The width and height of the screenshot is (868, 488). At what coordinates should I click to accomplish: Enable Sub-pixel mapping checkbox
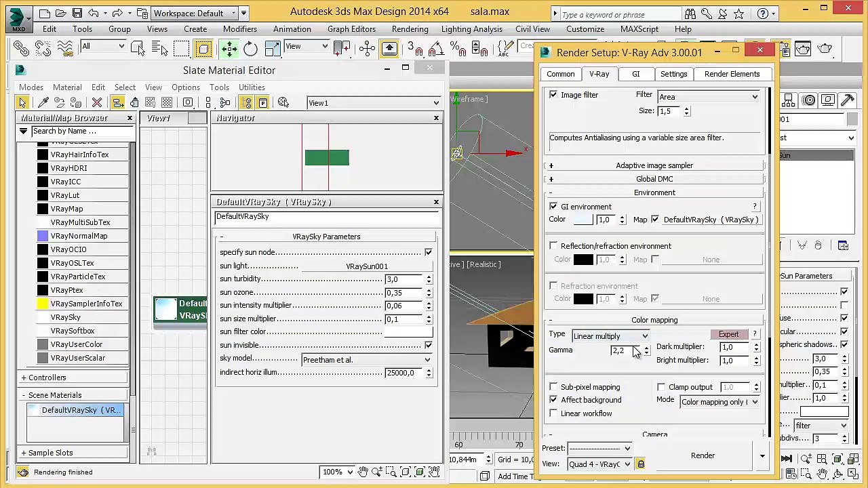553,387
